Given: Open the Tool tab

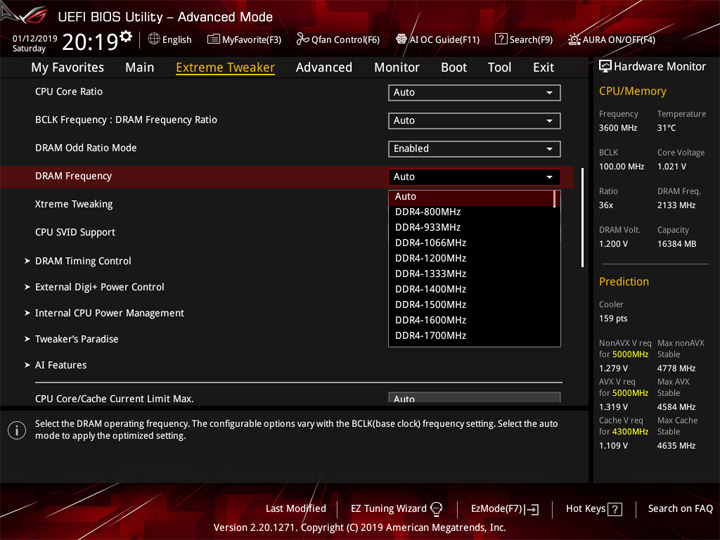Looking at the screenshot, I should point(500,68).
